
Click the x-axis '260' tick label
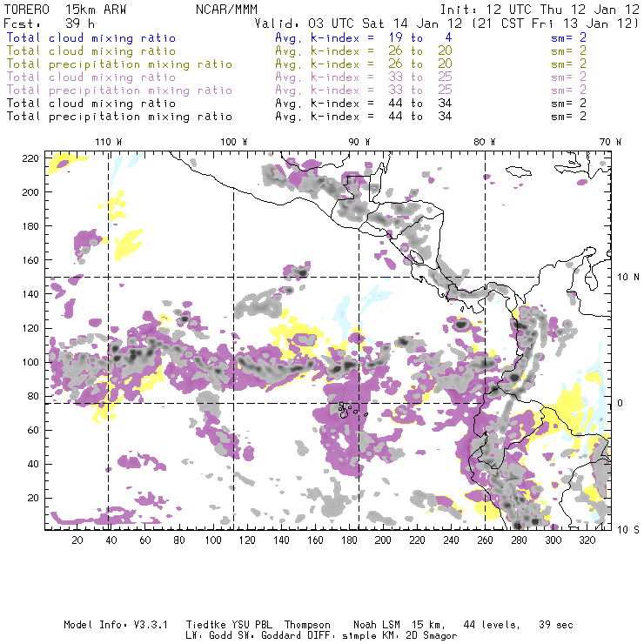[x=485, y=540]
